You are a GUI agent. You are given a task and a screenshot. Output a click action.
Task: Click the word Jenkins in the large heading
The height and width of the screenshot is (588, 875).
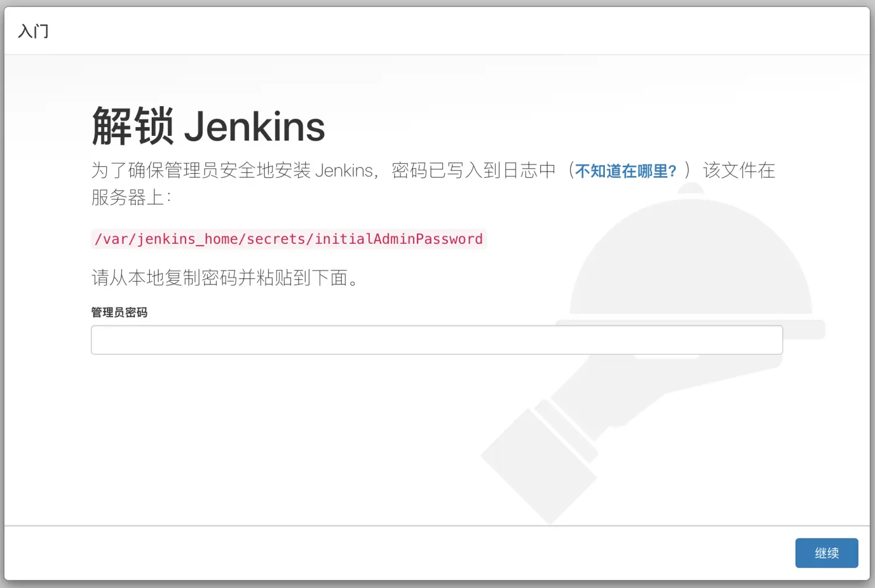tap(254, 127)
